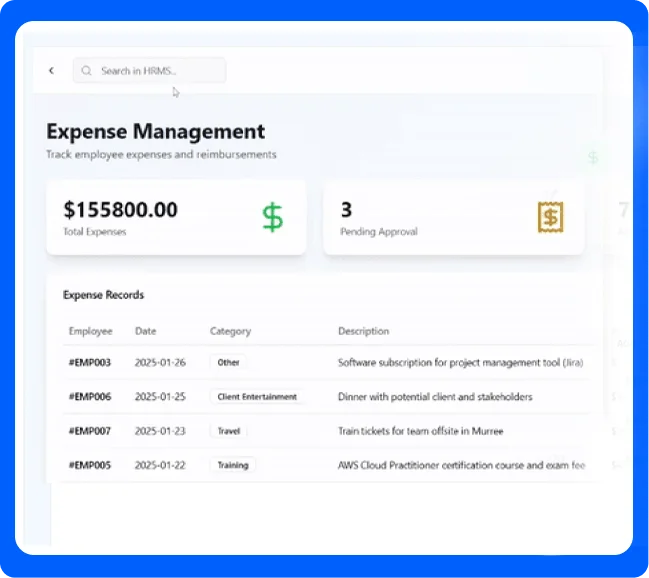Click the green dollar sign icon

pyautogui.click(x=272, y=217)
